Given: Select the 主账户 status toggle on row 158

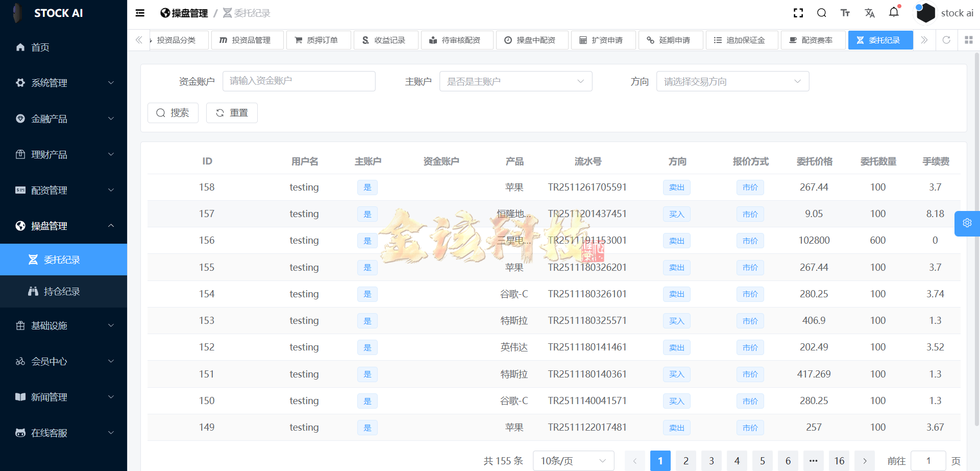Looking at the screenshot, I should point(367,187).
